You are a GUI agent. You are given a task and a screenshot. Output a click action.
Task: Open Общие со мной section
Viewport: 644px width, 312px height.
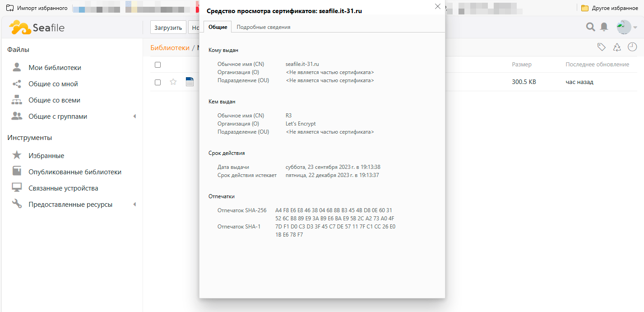53,84
